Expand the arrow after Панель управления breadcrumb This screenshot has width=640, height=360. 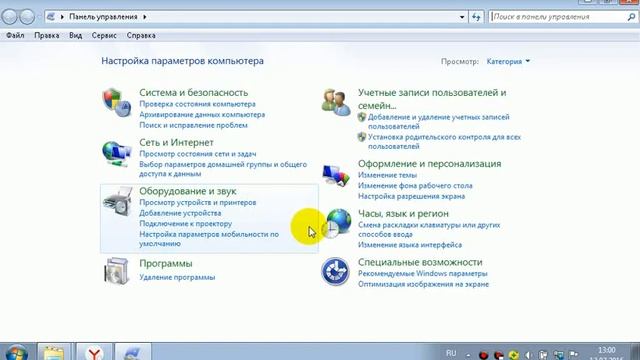tap(144, 17)
